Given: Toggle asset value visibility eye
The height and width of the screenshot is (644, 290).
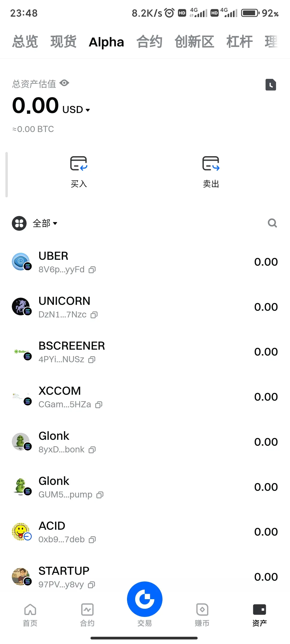Looking at the screenshot, I should (x=64, y=83).
